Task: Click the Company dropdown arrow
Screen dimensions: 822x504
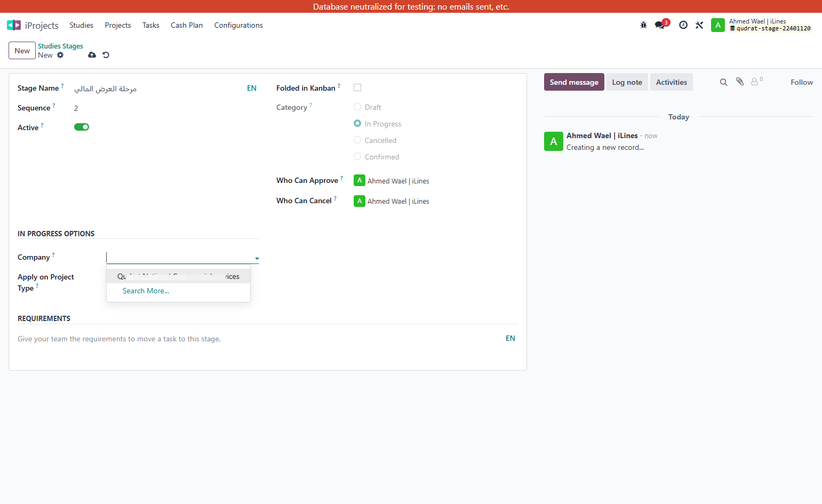Action: coord(257,258)
